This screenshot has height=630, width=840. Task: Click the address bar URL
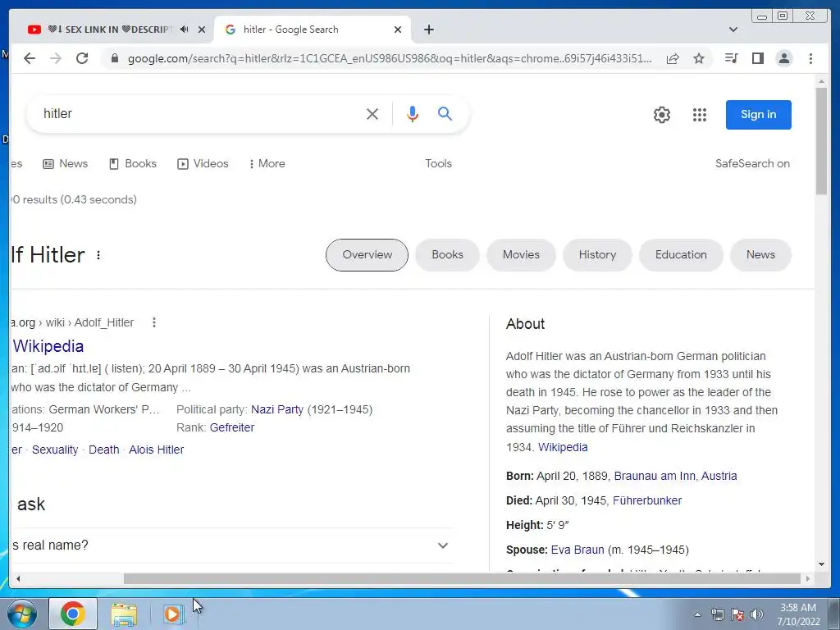pos(390,58)
